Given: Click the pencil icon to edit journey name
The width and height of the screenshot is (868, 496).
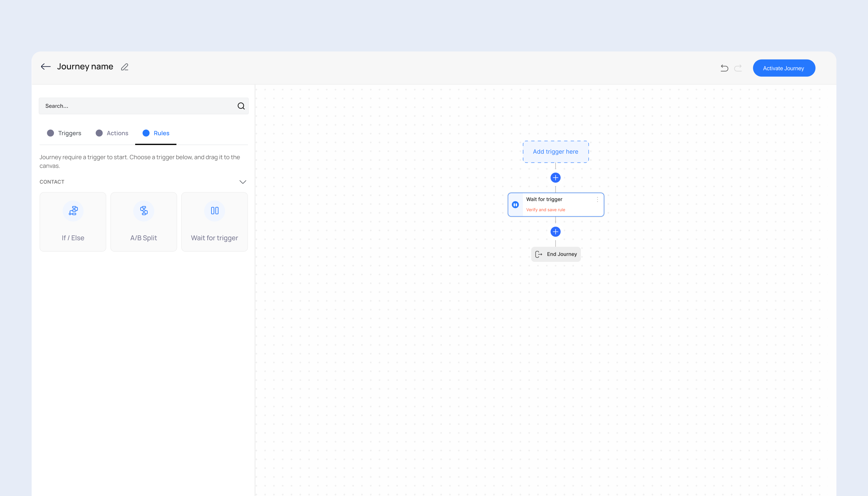Looking at the screenshot, I should (125, 67).
